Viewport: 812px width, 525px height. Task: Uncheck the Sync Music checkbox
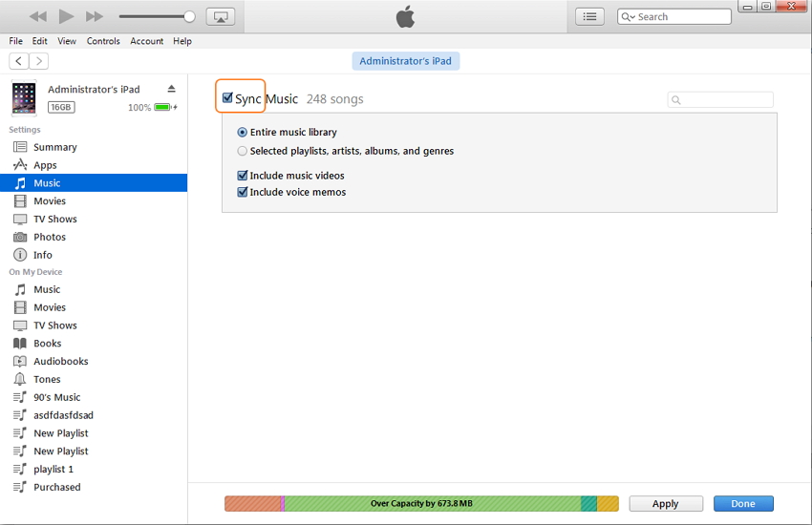pyautogui.click(x=227, y=98)
